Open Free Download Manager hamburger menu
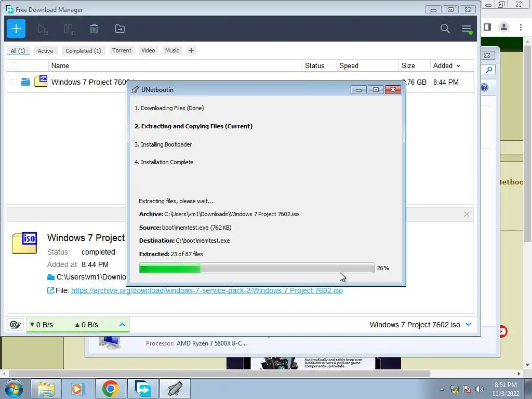This screenshot has height=399, width=532. (467, 29)
